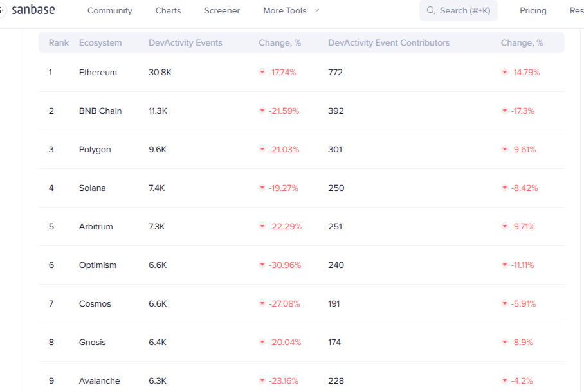Sort by contributors Change, % column

point(522,43)
